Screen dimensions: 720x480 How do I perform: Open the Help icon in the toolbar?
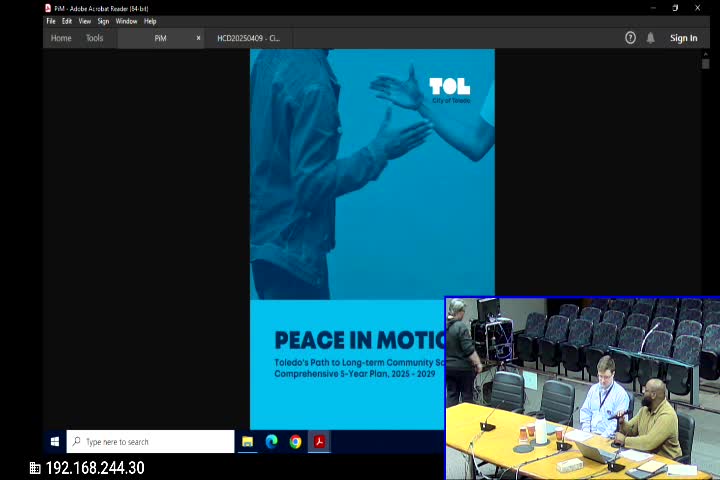pyautogui.click(x=630, y=38)
